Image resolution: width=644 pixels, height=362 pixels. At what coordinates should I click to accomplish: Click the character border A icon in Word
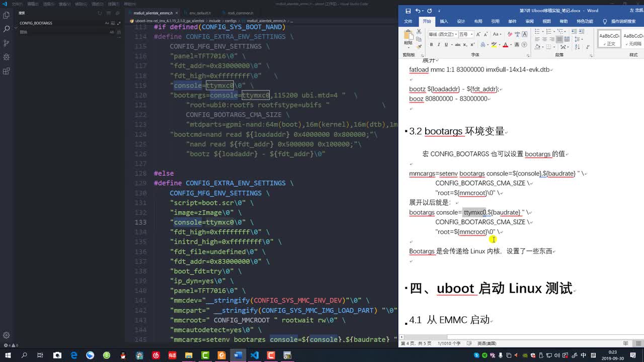click(525, 34)
